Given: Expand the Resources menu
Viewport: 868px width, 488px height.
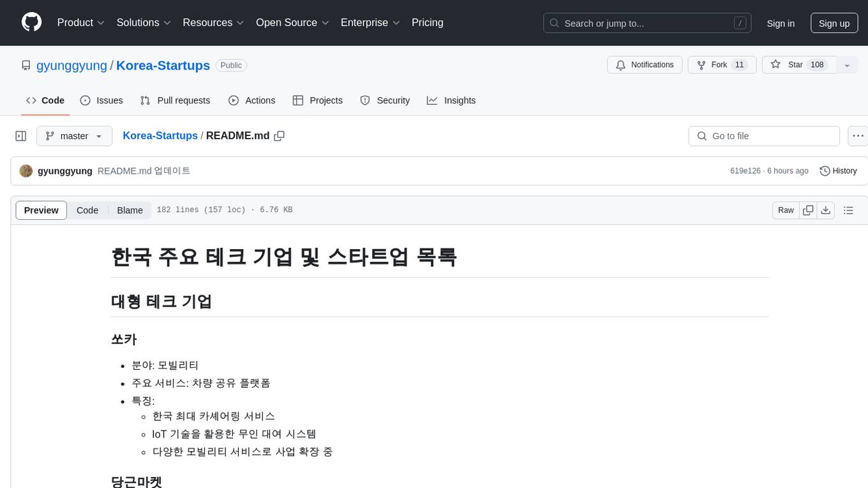Looking at the screenshot, I should (x=213, y=22).
